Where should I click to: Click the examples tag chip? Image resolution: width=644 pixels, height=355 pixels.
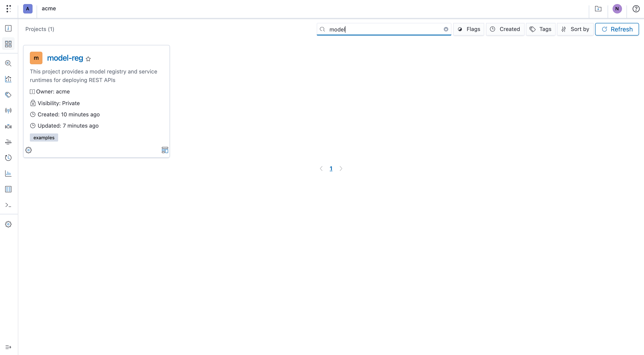click(x=44, y=138)
